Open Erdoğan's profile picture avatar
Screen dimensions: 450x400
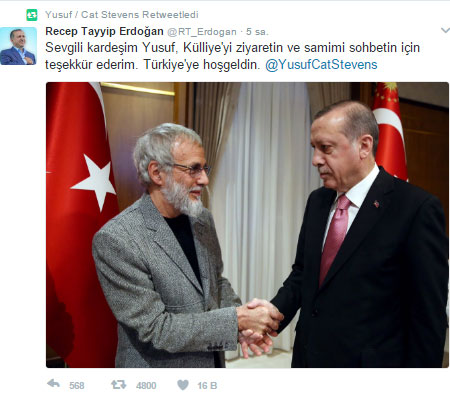coord(18,46)
